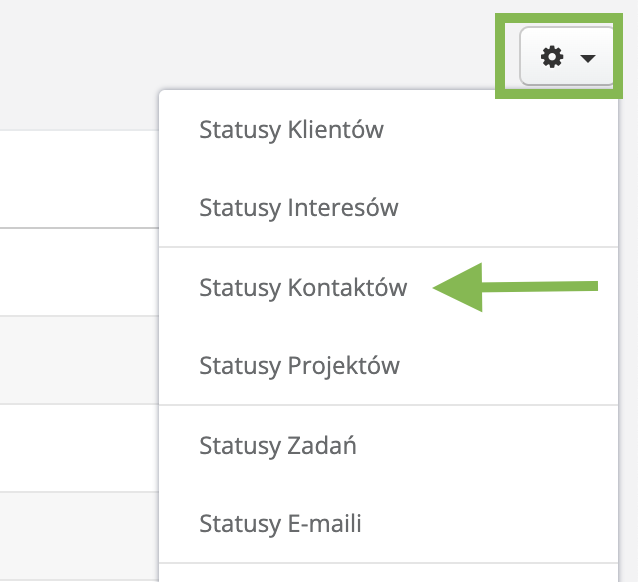
Task: Click the blank menu area right of Statusy Zadań
Action: pos(500,445)
